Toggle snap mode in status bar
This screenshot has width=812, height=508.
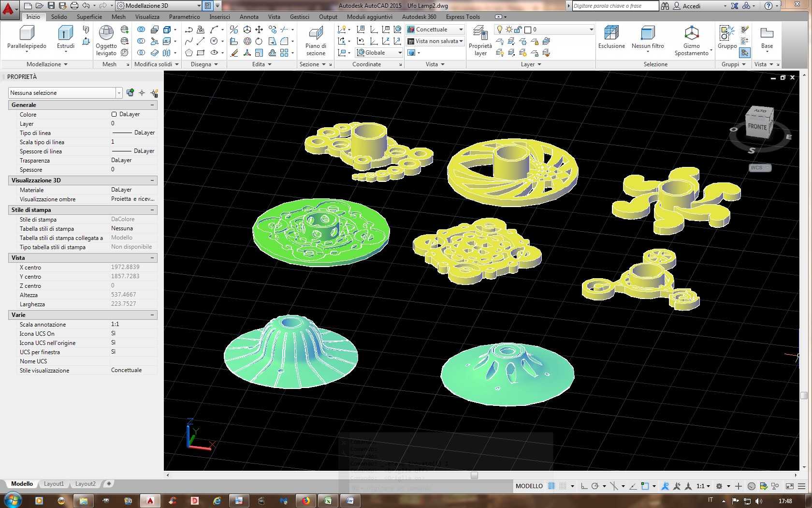(x=563, y=486)
